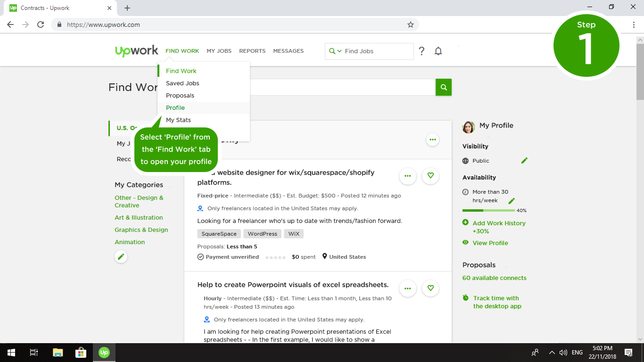Viewport: 644px width, 362px height.
Task: Edit visibility with pencil icon beside Public
Action: point(524,161)
